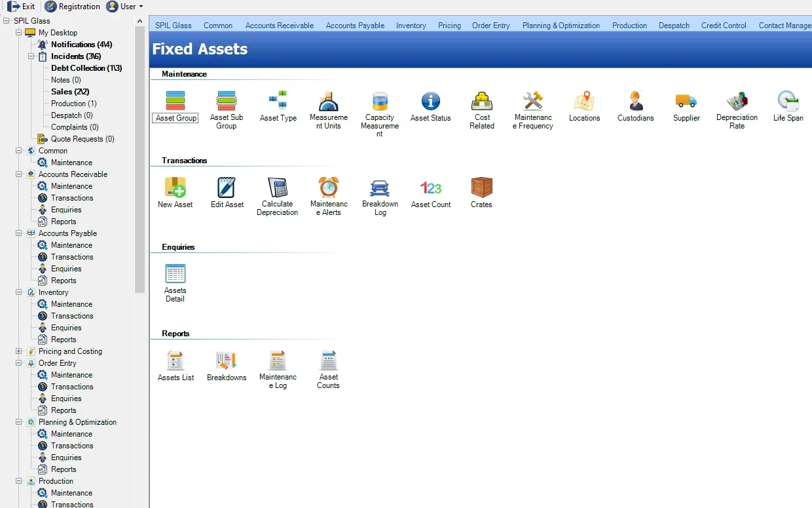Click the tree scrollbar up arrow
This screenshot has width=812, height=508.
[140, 21]
